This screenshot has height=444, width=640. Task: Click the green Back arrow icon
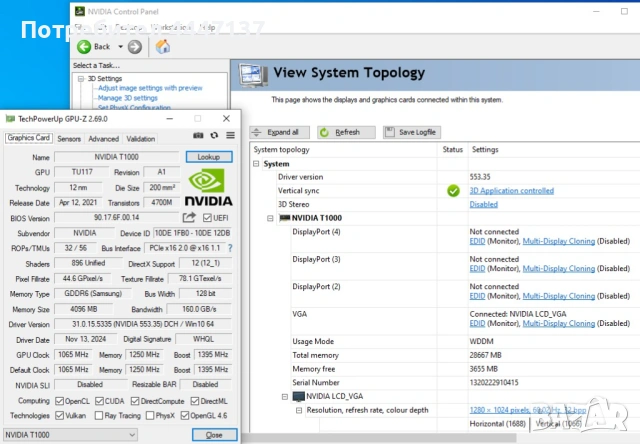83,46
